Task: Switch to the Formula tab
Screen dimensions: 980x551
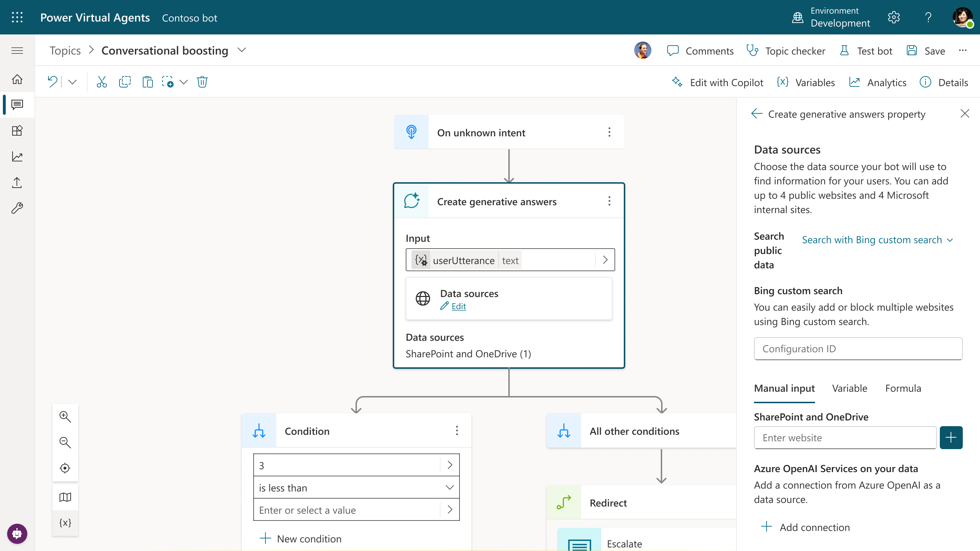Action: [x=903, y=388]
